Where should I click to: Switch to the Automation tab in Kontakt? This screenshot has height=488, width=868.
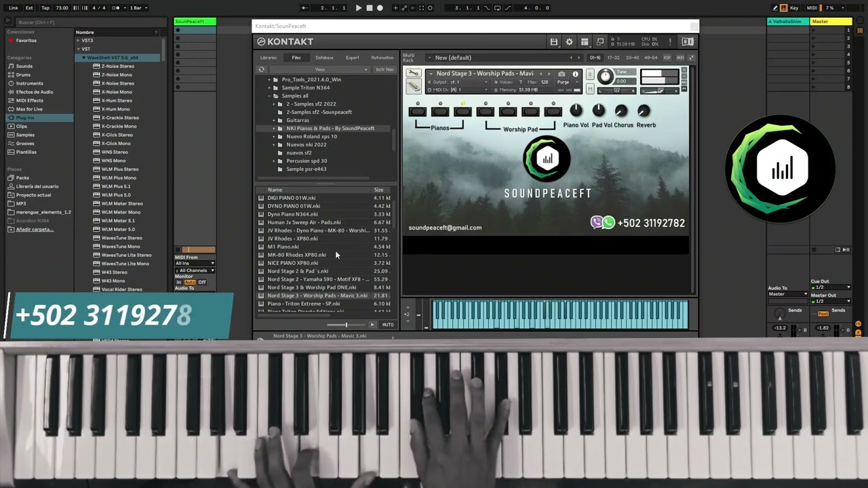coord(382,58)
